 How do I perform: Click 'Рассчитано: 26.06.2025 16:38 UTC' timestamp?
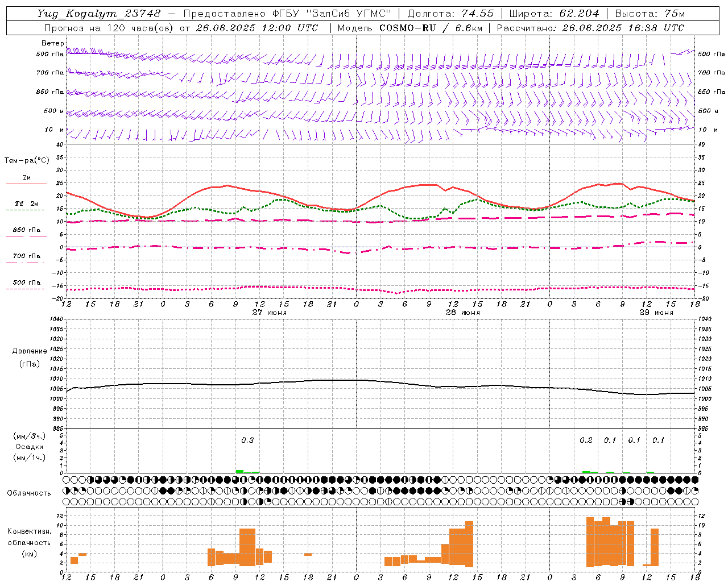590,28
